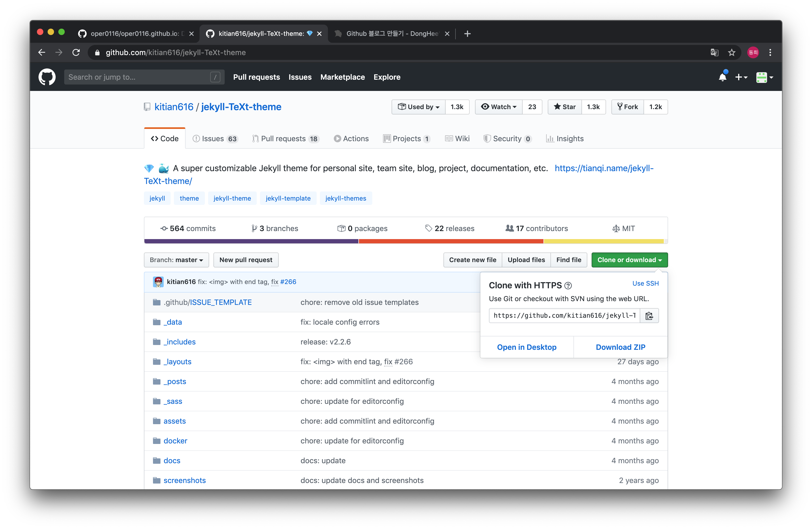Image resolution: width=812 pixels, height=529 pixels.
Task: Click the site lock icon in address bar
Action: [x=97, y=52]
